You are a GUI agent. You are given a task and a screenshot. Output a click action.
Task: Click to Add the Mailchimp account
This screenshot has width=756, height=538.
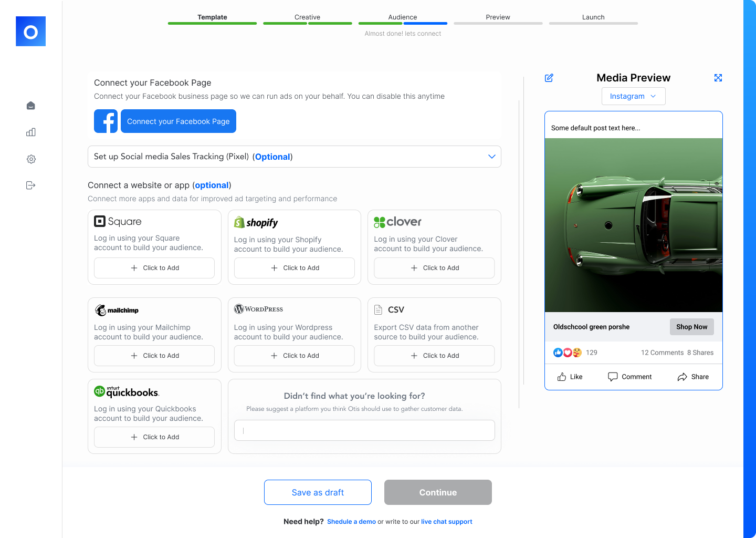point(154,356)
